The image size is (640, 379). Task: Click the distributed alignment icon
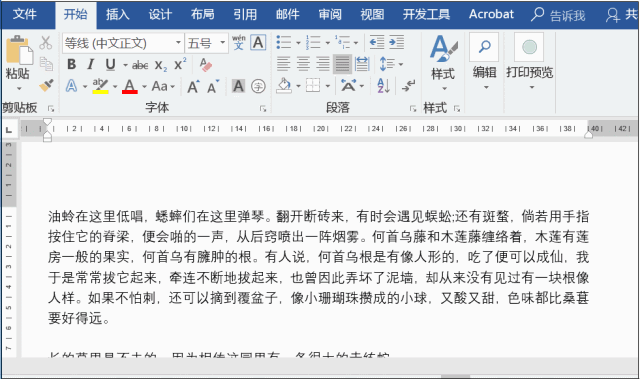click(x=362, y=64)
